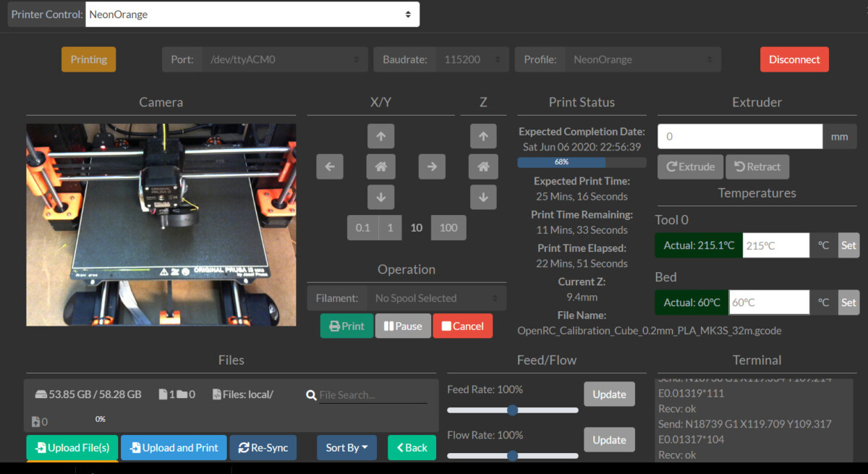Open the Sort By dropdown

click(346, 448)
